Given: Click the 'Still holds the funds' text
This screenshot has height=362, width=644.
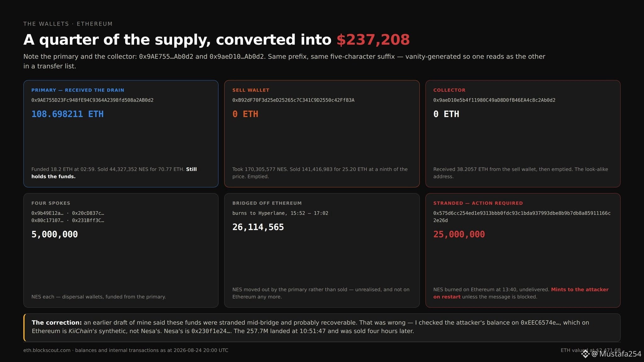Looking at the screenshot, I should [114, 173].
